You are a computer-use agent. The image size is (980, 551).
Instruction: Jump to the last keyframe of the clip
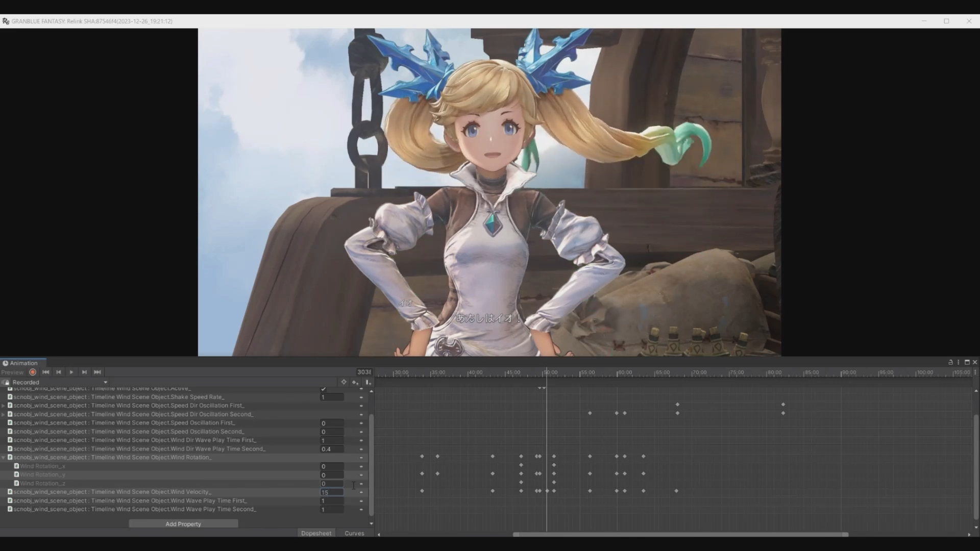pos(97,372)
